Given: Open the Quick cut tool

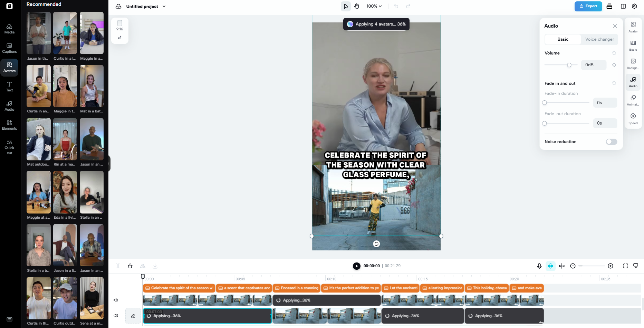Looking at the screenshot, I should tap(9, 147).
